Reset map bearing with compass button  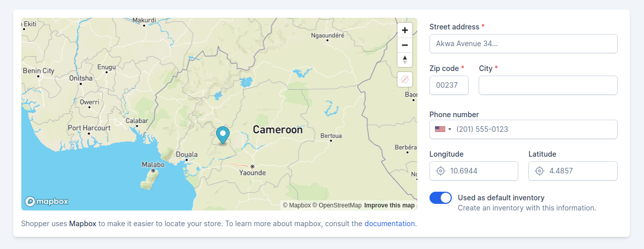tap(405, 60)
